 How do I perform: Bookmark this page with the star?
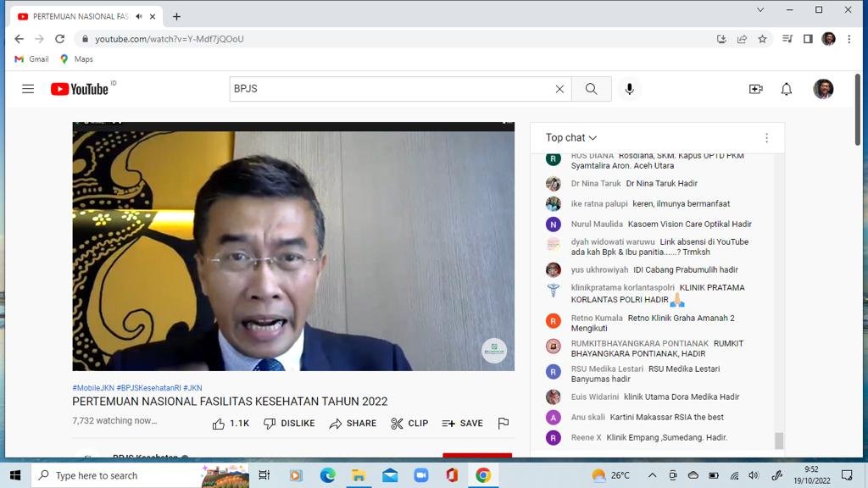[762, 39]
